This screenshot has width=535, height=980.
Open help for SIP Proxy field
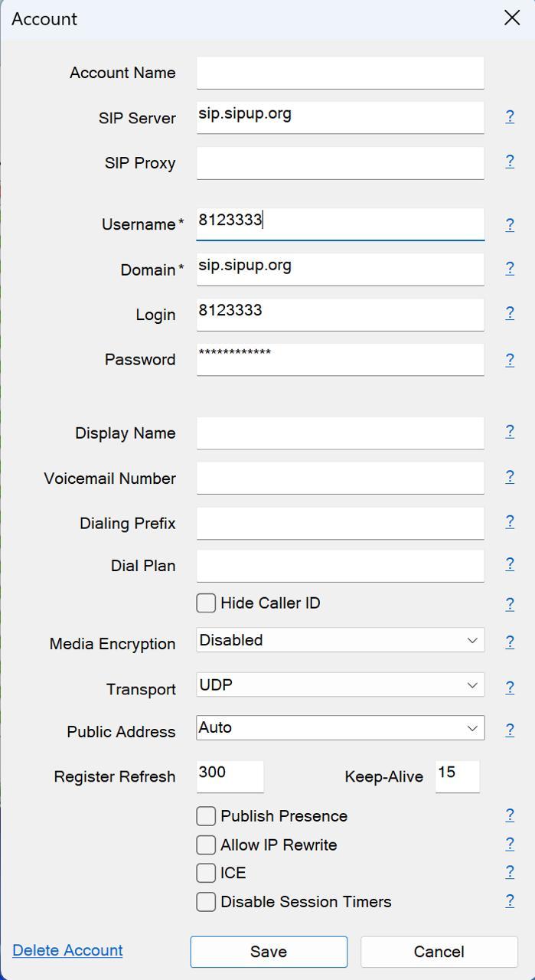(x=510, y=162)
